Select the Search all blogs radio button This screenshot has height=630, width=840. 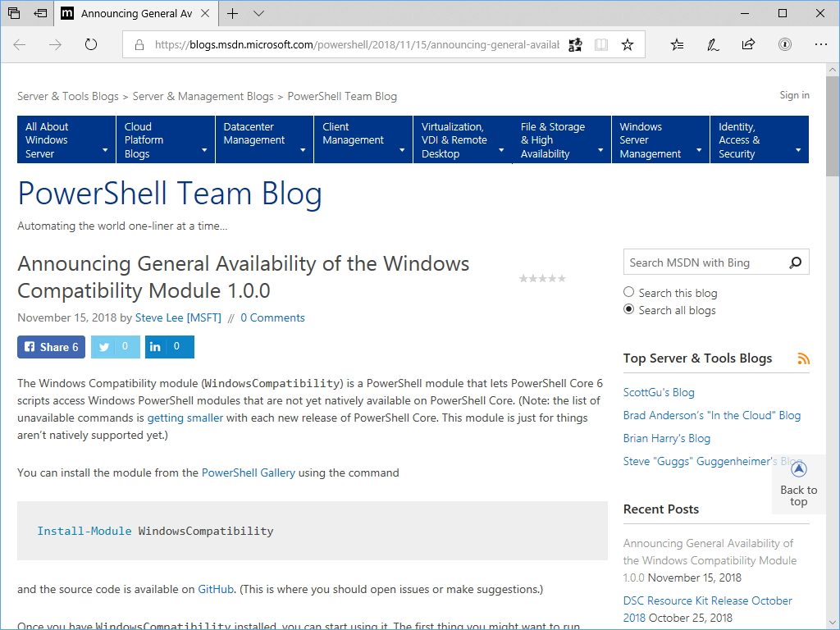coord(628,309)
